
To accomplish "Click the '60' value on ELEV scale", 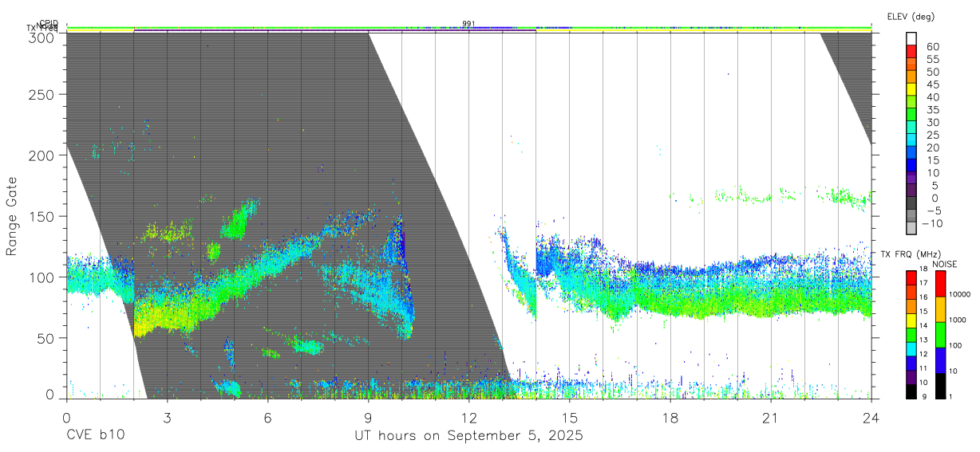I will coord(933,47).
